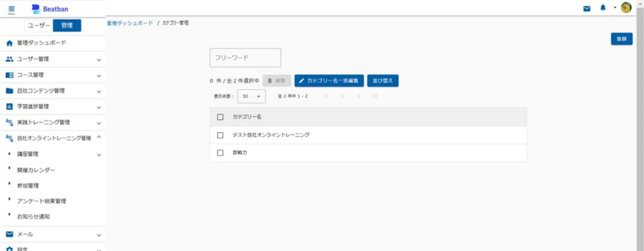Expand 実践トレーニング管理 chevron
The image size is (644, 251).
click(99, 123)
